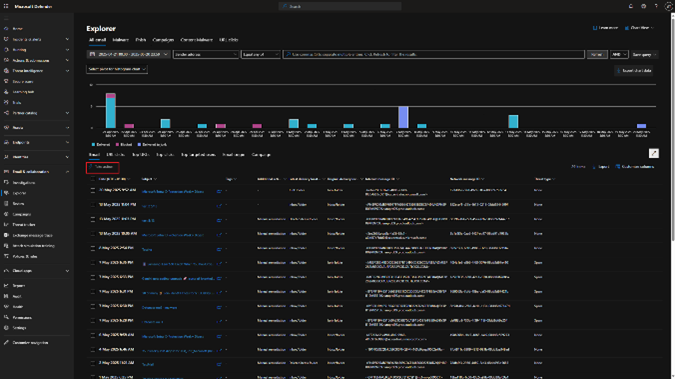Open the notifications bell icon
This screenshot has width=675, height=379.
click(x=631, y=6)
